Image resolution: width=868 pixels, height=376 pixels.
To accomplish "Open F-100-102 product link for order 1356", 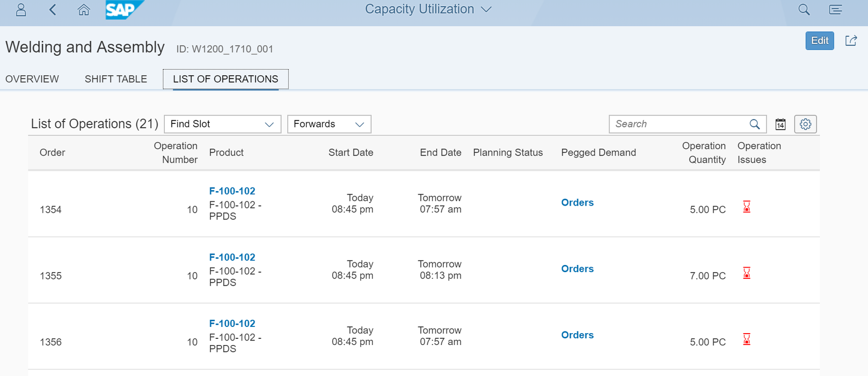I will click(x=232, y=323).
